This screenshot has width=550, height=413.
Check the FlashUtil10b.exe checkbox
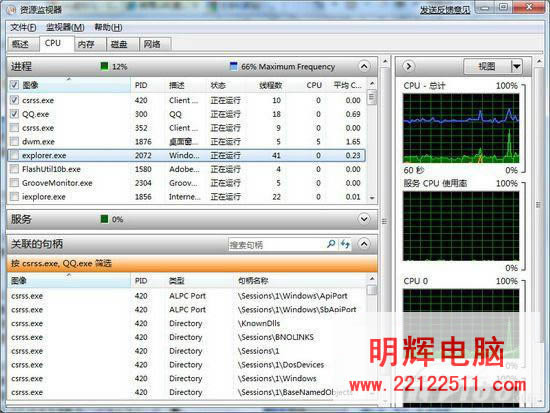coord(14,169)
